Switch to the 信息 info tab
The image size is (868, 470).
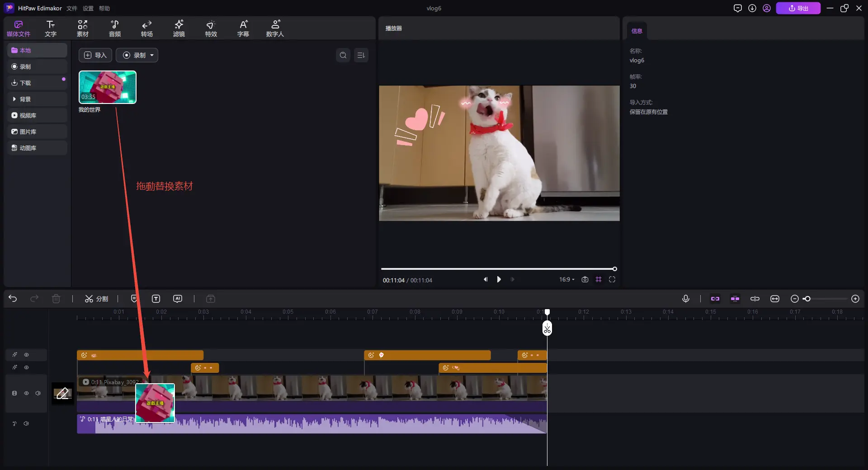pos(637,31)
